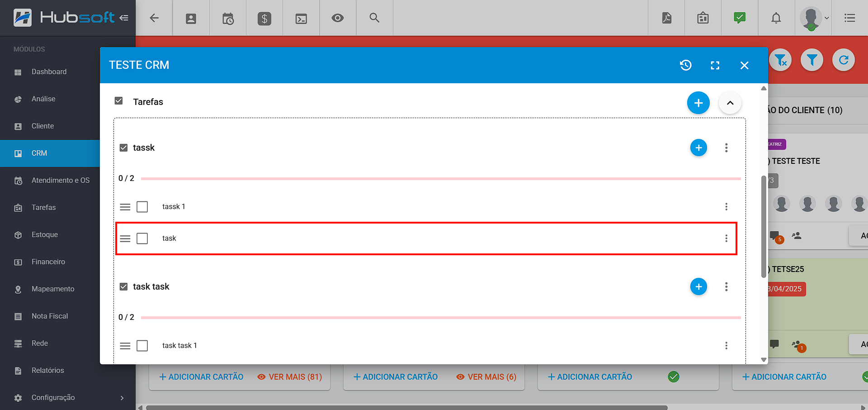Screen dimensions: 868x410
Task: Click the tassk 0 / 2 progress bar
Action: point(441,179)
